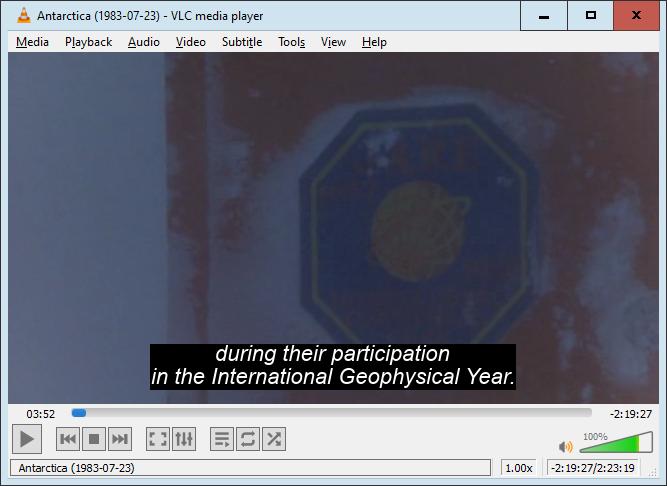Open the Media menu
Screen dimensions: 667x486
(32, 42)
